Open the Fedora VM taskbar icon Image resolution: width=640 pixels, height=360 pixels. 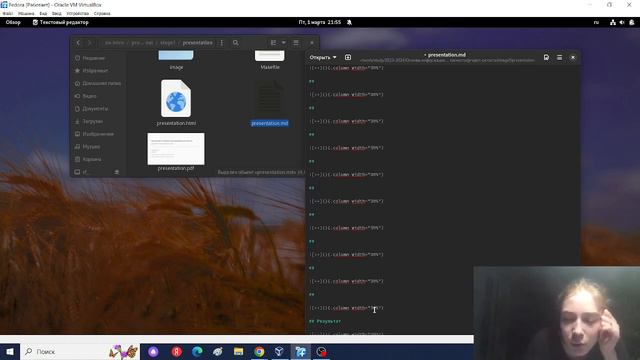(300, 351)
